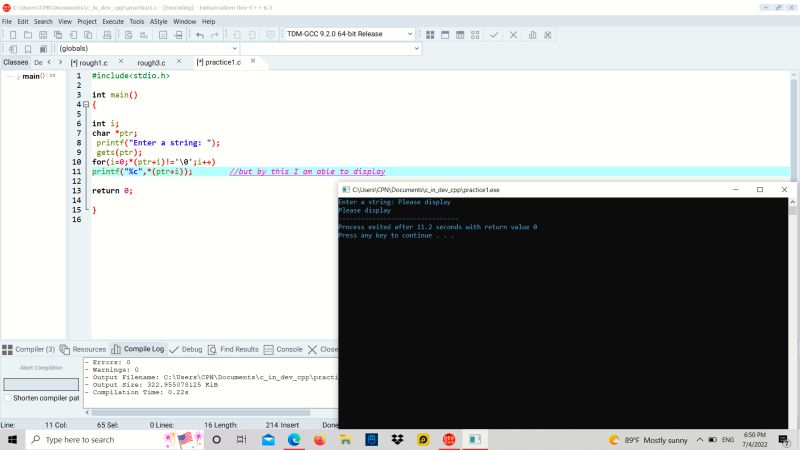Screen dimensions: 800x450
Task: Open the File menu
Action: (x=7, y=21)
